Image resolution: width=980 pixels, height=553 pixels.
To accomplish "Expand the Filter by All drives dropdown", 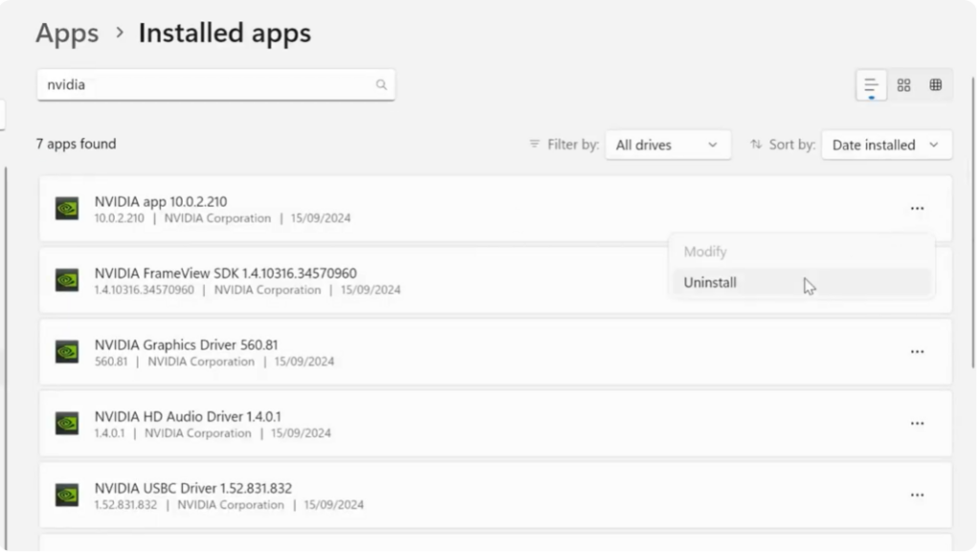I will coord(668,145).
